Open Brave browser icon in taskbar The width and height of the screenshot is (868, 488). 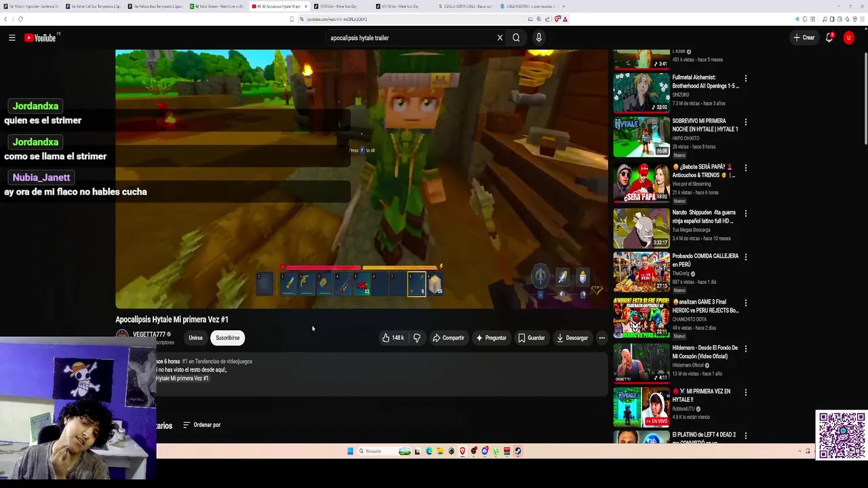[462, 451]
